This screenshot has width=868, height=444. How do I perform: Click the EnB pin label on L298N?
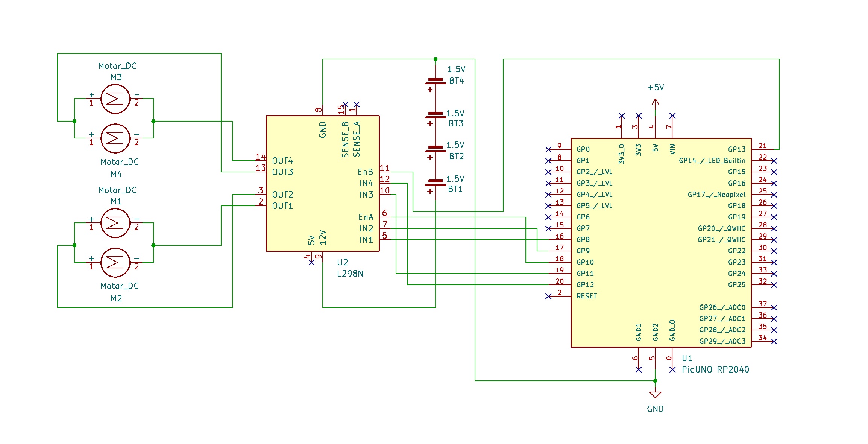[365, 172]
